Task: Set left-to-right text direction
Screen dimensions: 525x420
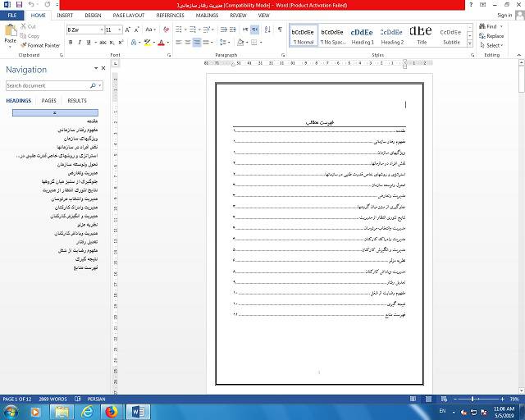Action: (245, 30)
